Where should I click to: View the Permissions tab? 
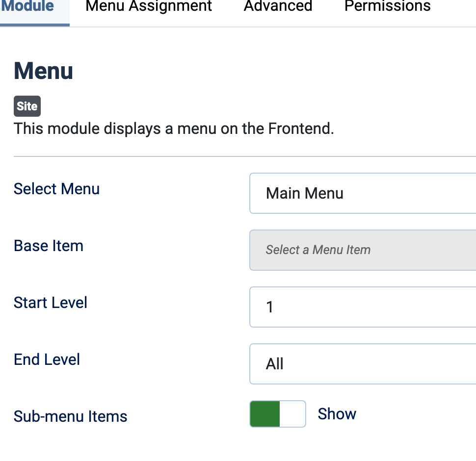[x=387, y=6]
